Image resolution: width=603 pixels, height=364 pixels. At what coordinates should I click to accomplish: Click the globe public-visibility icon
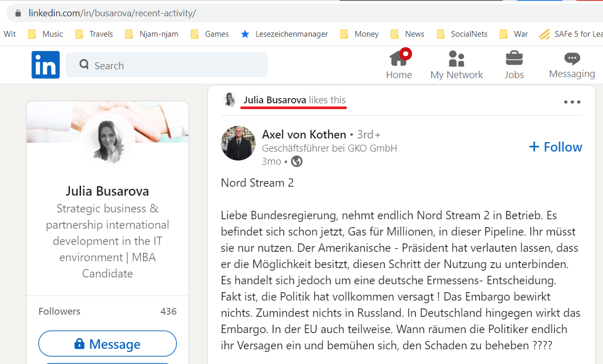(x=297, y=162)
